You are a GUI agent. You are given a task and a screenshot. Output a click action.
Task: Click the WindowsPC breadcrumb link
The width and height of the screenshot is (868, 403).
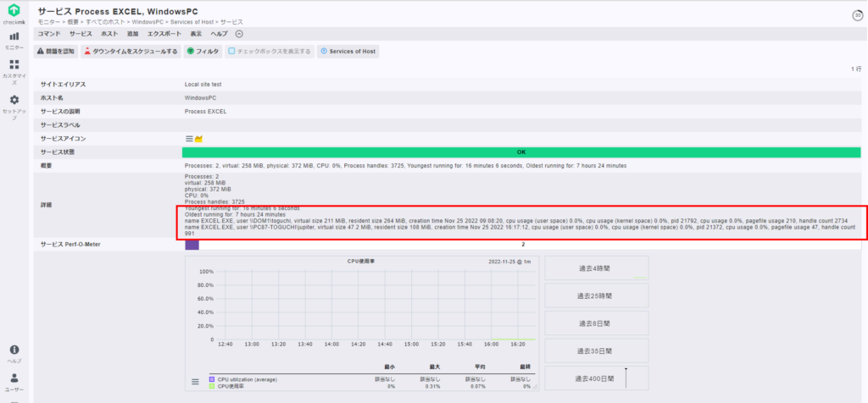pyautogui.click(x=147, y=22)
